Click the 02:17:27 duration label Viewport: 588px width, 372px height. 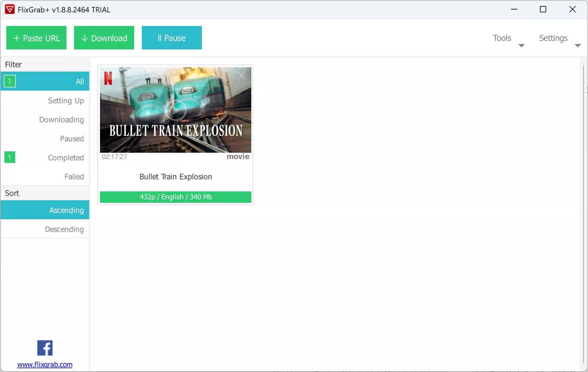point(114,157)
